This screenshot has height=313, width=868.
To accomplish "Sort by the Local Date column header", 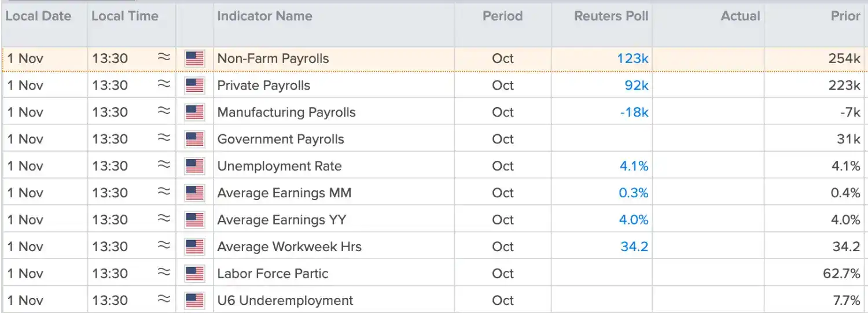I will pos(38,16).
